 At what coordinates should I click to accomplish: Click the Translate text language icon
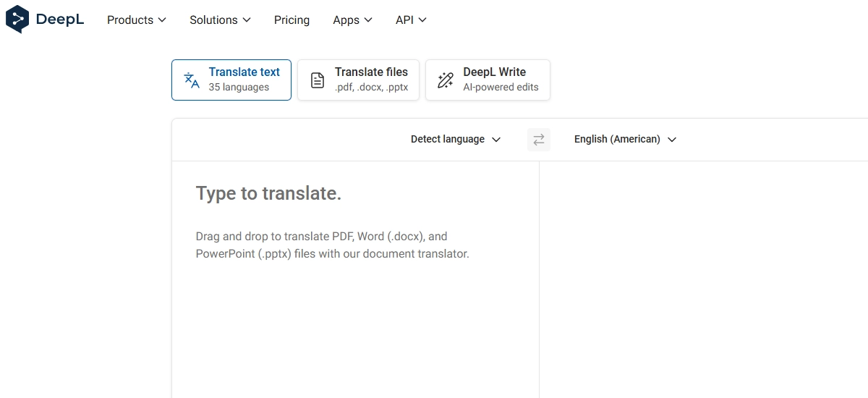(192, 80)
